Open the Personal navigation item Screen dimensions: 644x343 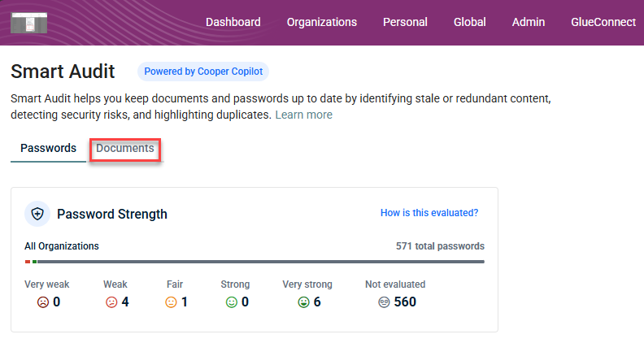(405, 22)
